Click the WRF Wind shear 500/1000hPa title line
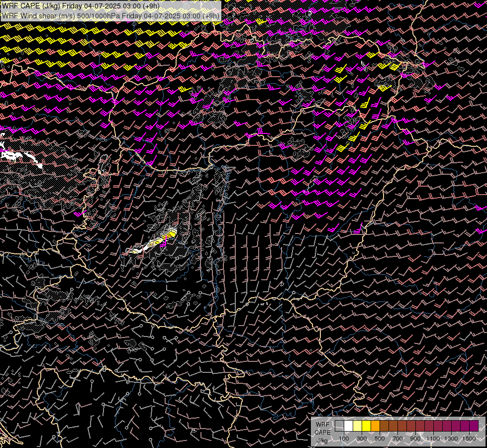Image resolution: width=487 pixels, height=448 pixels. pos(110,16)
